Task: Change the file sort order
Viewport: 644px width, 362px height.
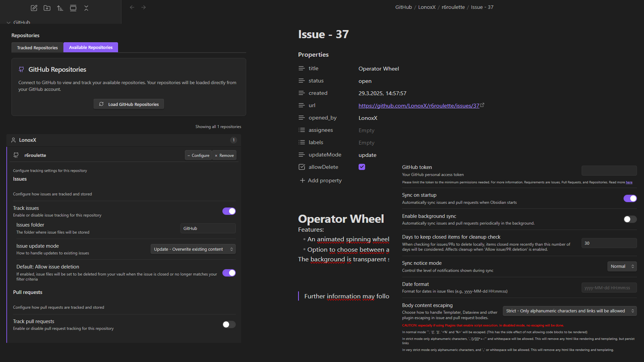Action: click(60, 8)
